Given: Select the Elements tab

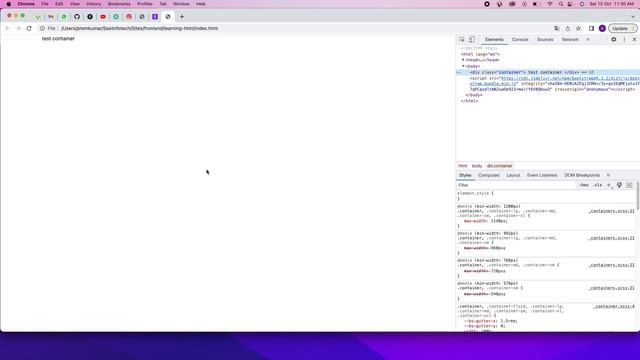Looking at the screenshot, I should pyautogui.click(x=494, y=40).
